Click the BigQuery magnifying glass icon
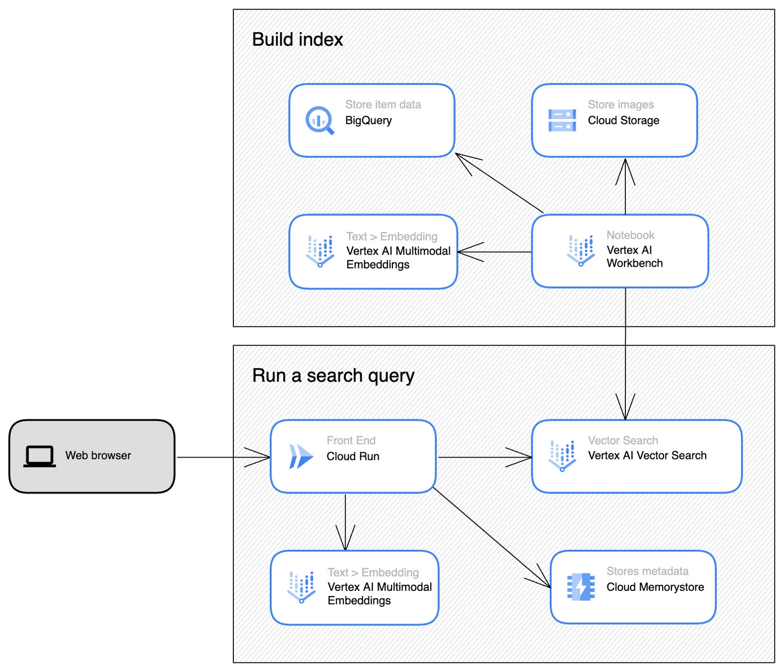This screenshot has width=784, height=672. [320, 120]
